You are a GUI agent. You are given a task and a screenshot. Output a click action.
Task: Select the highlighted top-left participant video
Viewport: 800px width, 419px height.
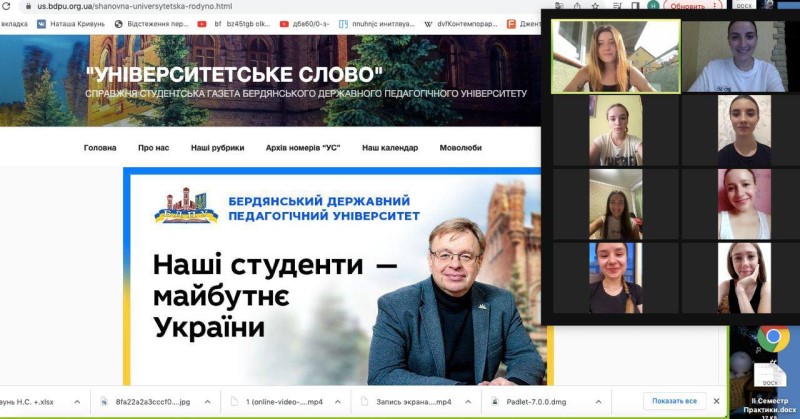[616, 56]
